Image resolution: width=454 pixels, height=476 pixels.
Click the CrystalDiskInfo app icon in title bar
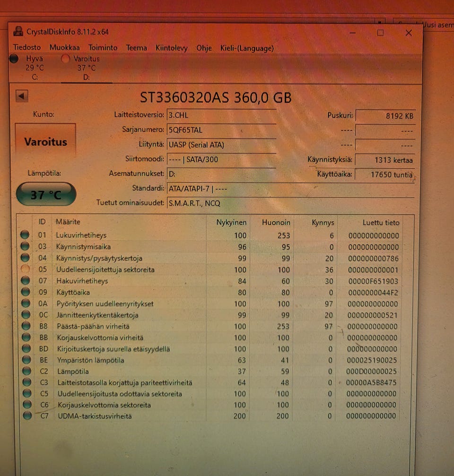[18, 32]
